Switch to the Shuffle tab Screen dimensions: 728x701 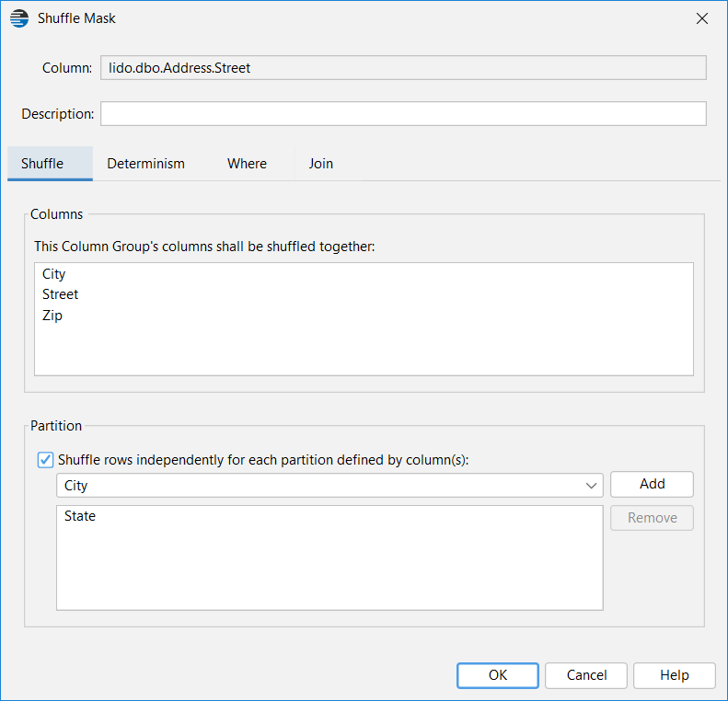50,164
